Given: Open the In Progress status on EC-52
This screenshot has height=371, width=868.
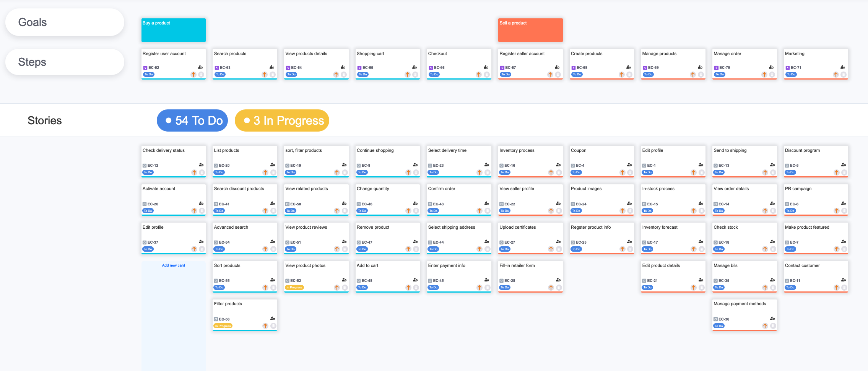Looking at the screenshot, I should [294, 288].
